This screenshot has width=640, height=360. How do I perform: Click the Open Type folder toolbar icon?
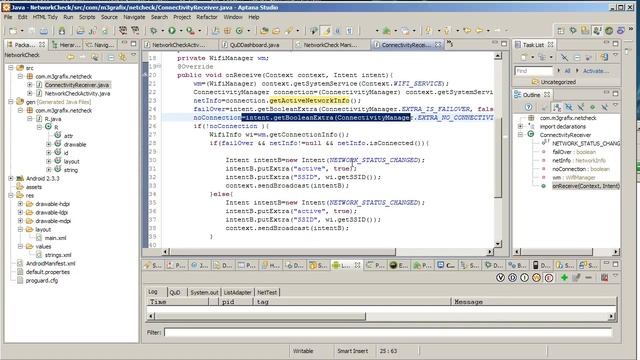(x=264, y=31)
